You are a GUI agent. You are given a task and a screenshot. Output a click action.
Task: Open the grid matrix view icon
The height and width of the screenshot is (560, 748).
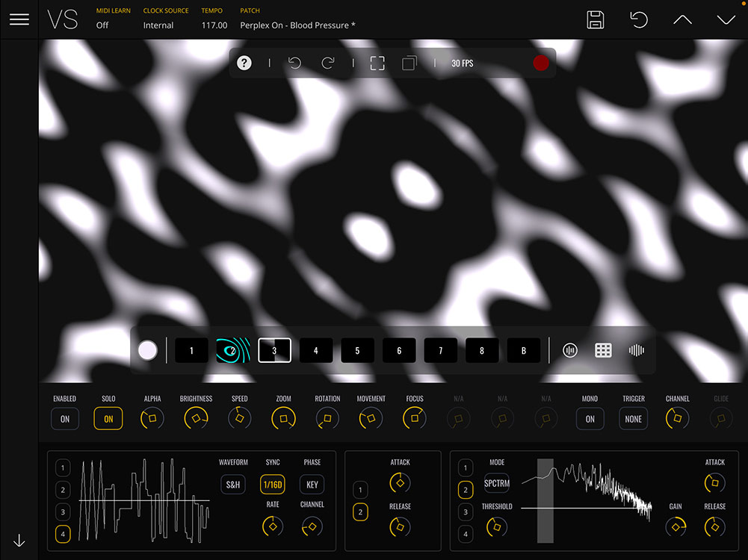603,350
